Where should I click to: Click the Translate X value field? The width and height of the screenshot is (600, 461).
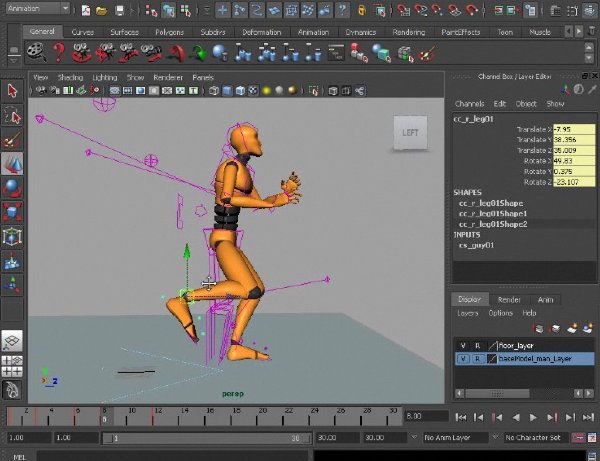(x=574, y=129)
